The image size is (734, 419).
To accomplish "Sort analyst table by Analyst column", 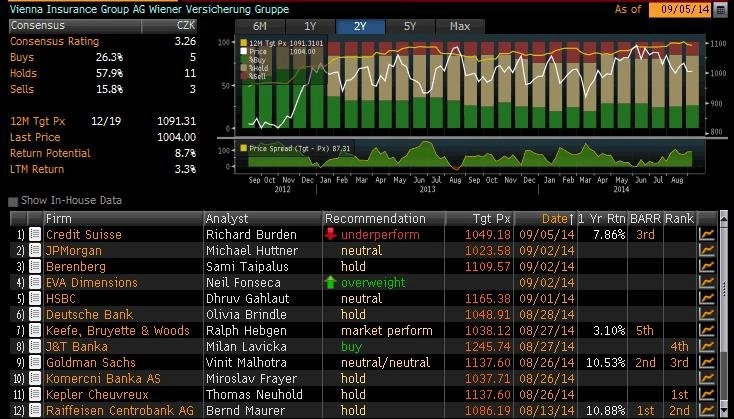I will pos(263,219).
